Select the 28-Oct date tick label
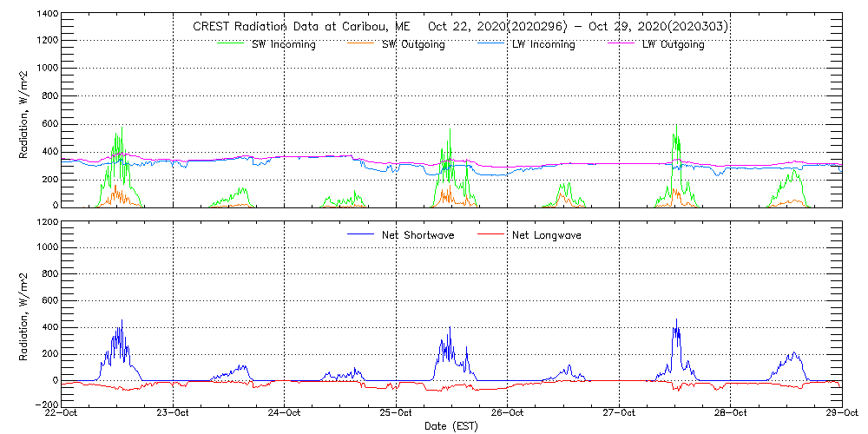This screenshot has height=434, width=868. coord(730,415)
